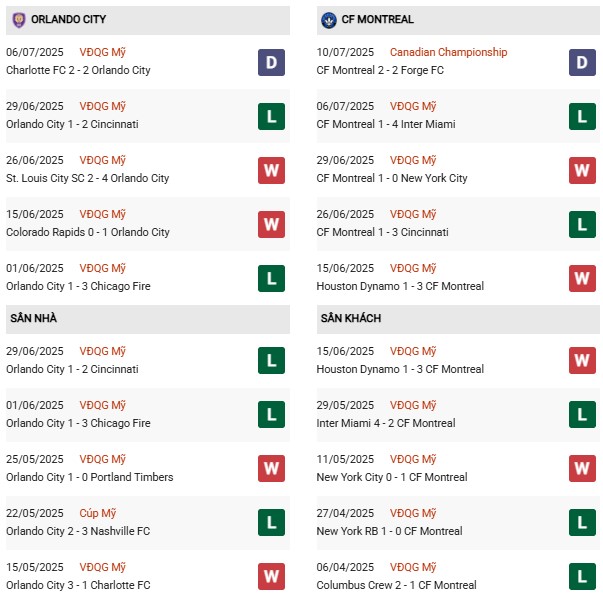Open Houston Dynamo 1 - 3 CF Montreal away match
The width and height of the screenshot is (603, 597).
400,369
